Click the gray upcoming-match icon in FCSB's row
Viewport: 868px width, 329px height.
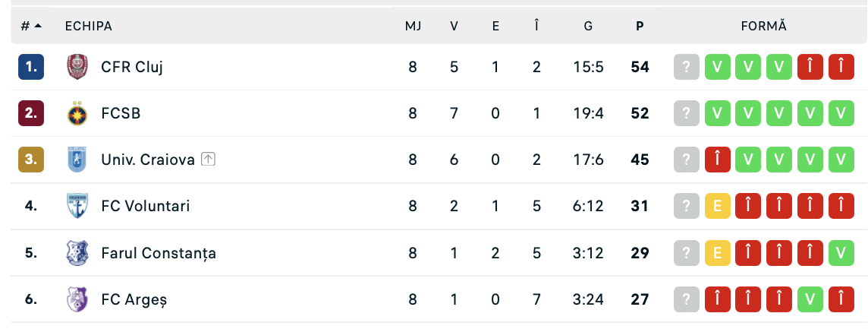coord(687,114)
